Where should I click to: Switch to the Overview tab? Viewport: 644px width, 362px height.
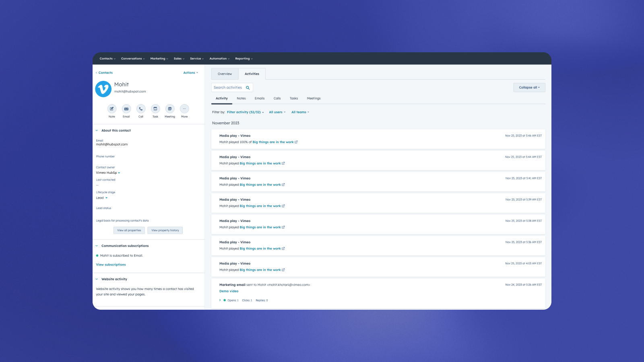tap(225, 74)
